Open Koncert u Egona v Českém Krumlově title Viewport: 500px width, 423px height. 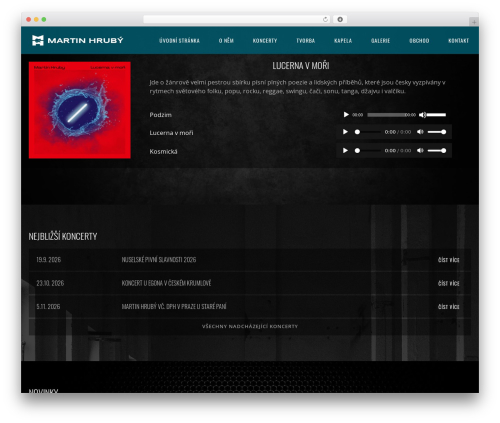coord(166,283)
